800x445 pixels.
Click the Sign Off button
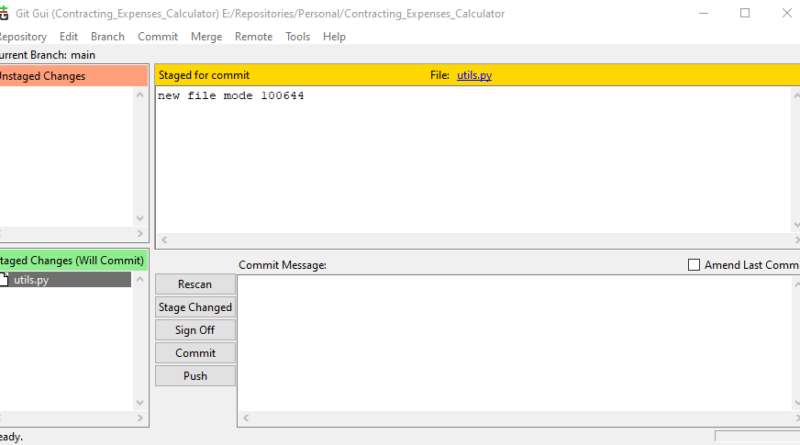195,330
